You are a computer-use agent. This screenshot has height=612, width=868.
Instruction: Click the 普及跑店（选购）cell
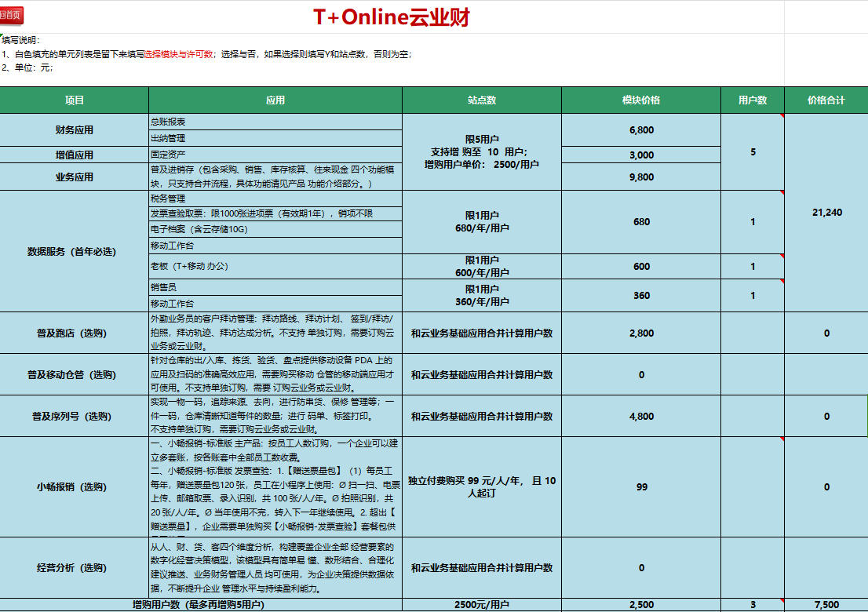75,333
